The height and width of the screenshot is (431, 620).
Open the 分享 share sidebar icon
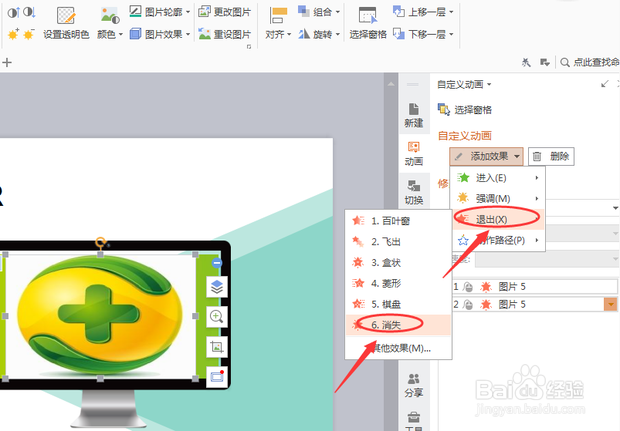coord(414,386)
